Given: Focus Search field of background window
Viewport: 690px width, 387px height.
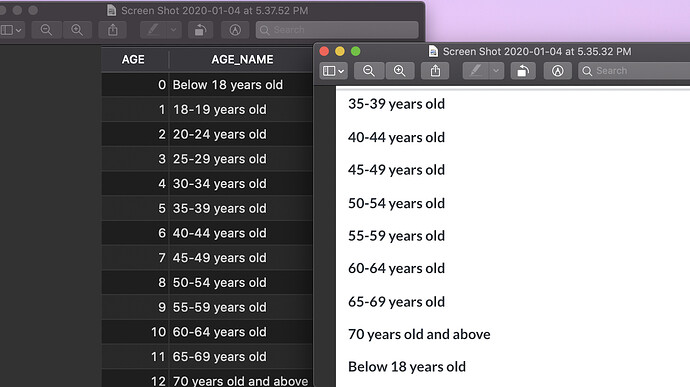Looking at the screenshot, I should pyautogui.click(x=337, y=30).
